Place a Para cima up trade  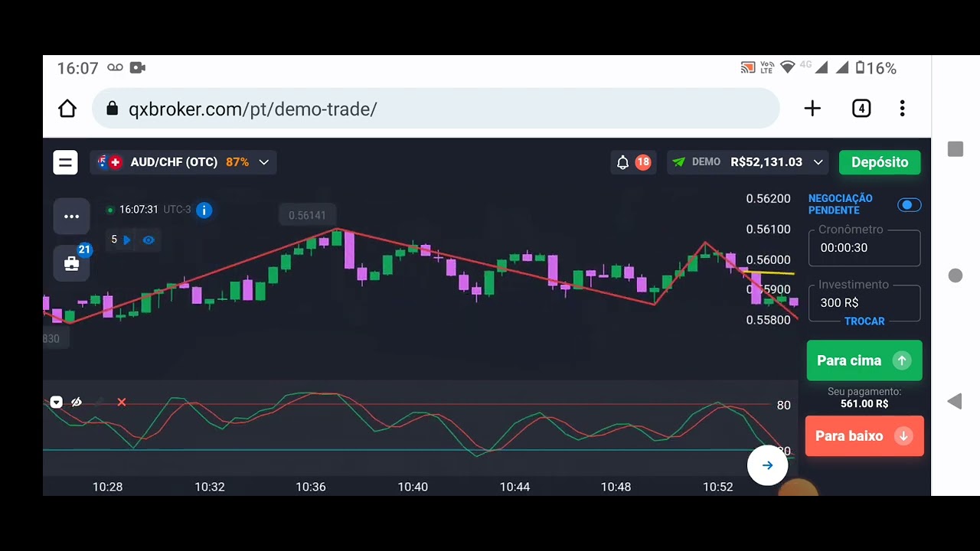[x=864, y=360]
